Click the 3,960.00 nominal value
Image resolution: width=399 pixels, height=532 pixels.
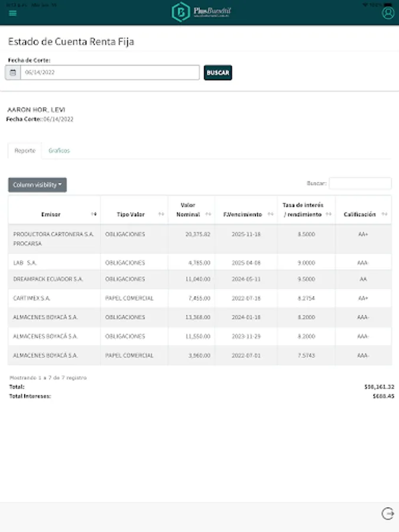click(199, 355)
